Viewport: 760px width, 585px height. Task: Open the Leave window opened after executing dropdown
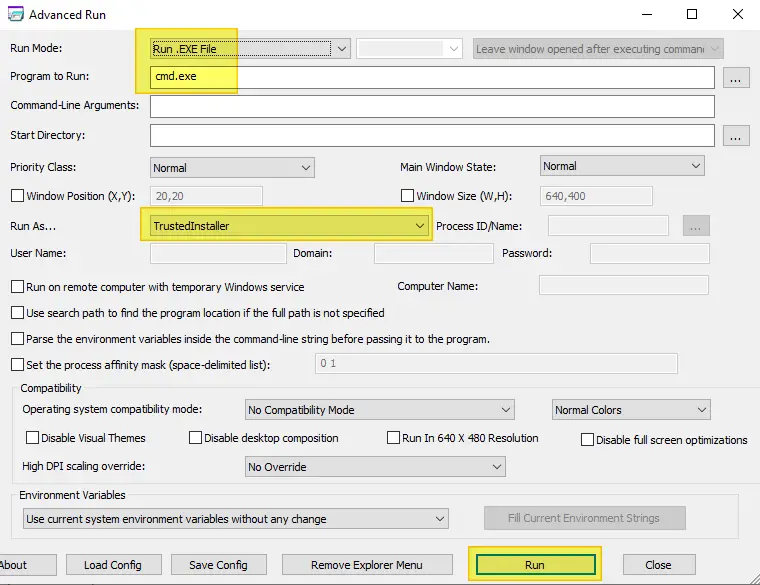[598, 49]
